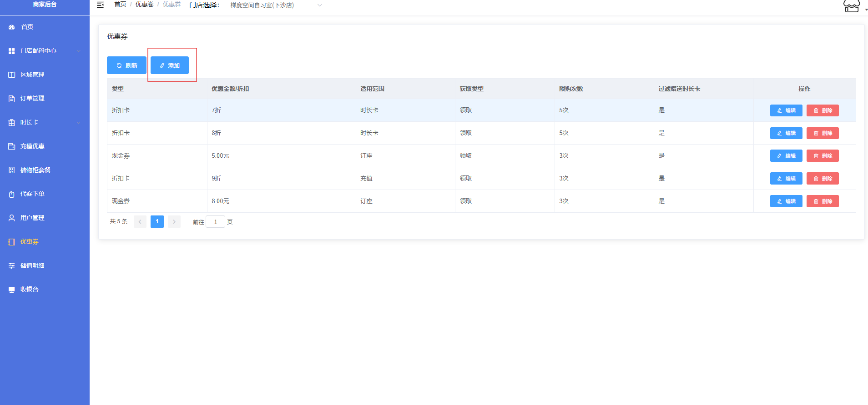Viewport: 868px width, 405px height.
Task: Open the 门店选择 store dropdown
Action: click(275, 5)
